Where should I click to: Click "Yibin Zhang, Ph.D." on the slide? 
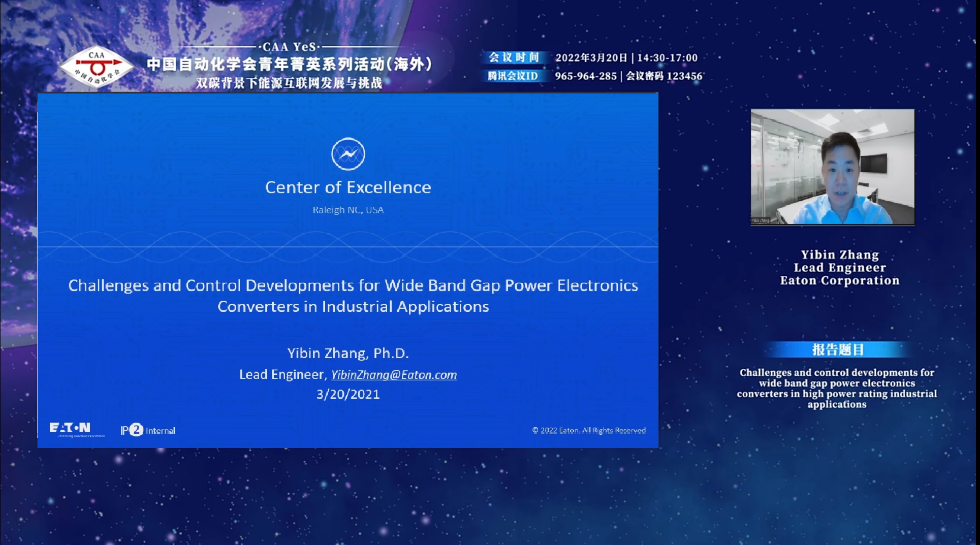[x=348, y=353]
